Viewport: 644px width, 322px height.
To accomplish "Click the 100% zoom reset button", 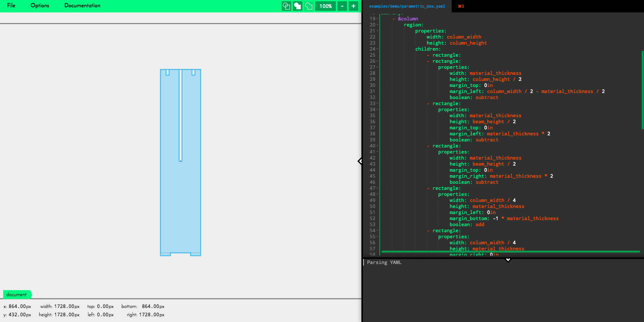I will (325, 6).
